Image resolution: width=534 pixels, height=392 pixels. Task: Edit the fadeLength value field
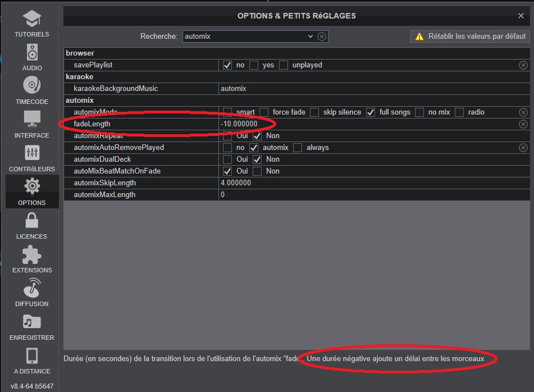pos(365,124)
